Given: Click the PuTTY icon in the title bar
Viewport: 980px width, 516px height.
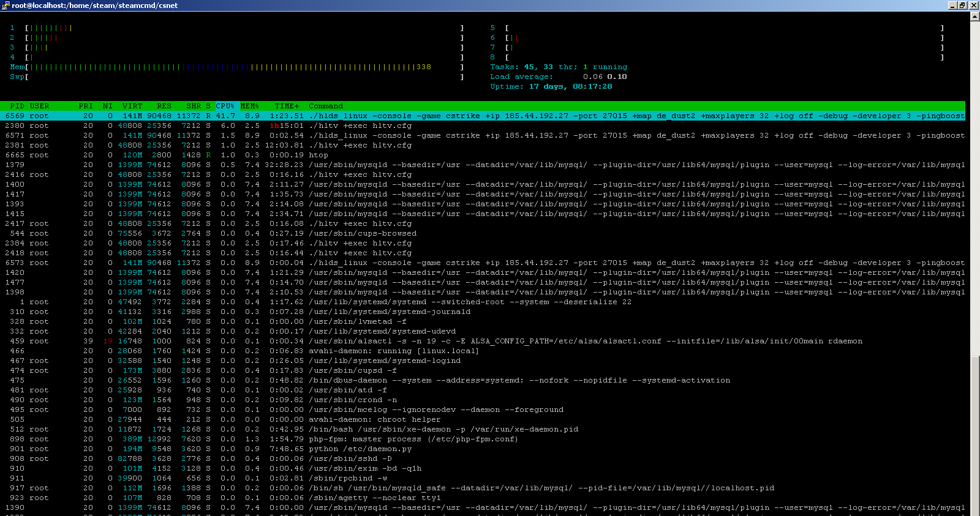Looking at the screenshot, I should (6, 6).
